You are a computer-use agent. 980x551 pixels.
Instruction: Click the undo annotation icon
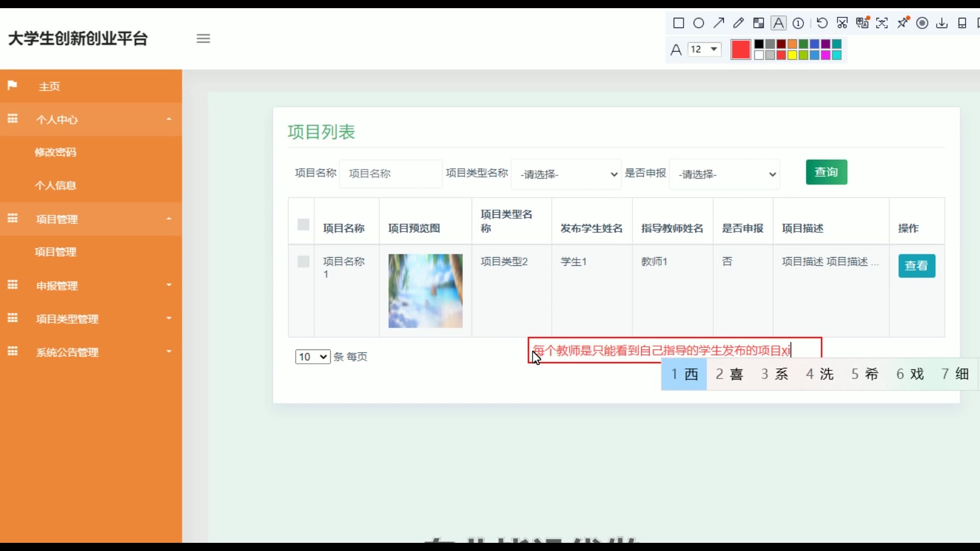(x=822, y=23)
